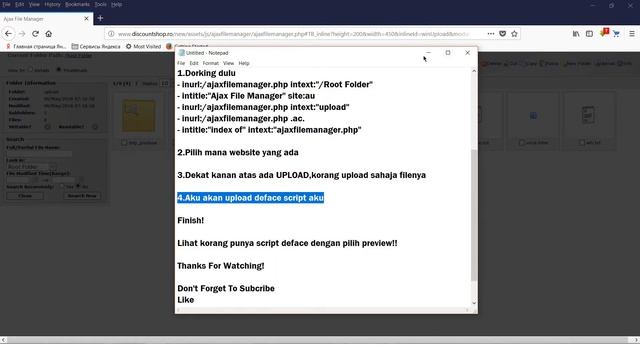
Task: Reload the page in Firefox
Action: pyautogui.click(x=36, y=34)
